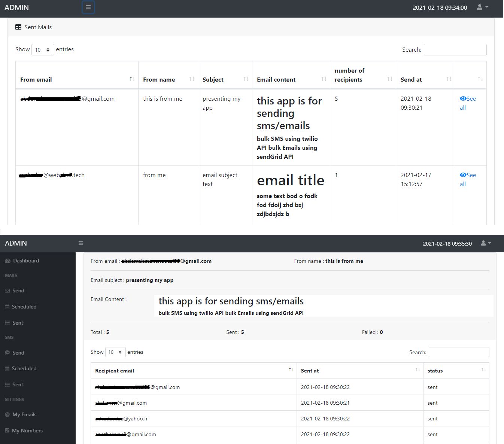Click the My Numbers icon in sidebar
This screenshot has height=444, width=504.
pyautogui.click(x=7, y=431)
